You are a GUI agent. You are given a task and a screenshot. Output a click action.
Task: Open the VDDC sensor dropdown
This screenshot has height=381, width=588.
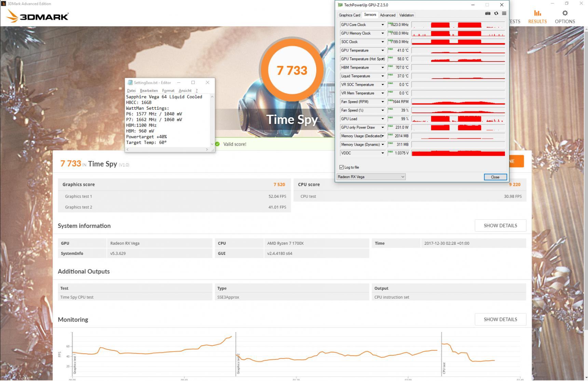[382, 153]
